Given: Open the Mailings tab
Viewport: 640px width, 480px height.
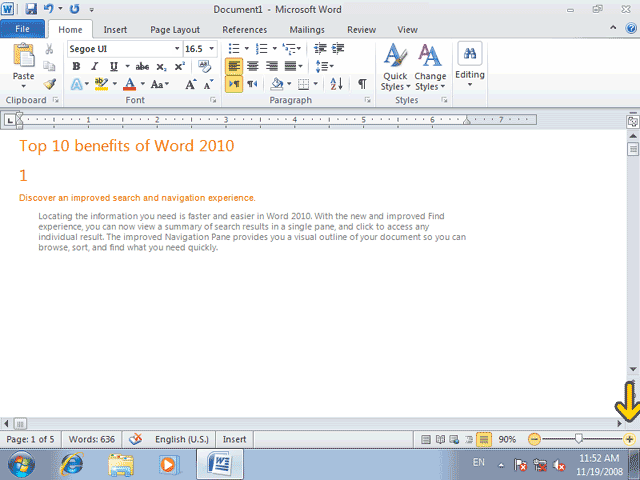Looking at the screenshot, I should tap(307, 30).
